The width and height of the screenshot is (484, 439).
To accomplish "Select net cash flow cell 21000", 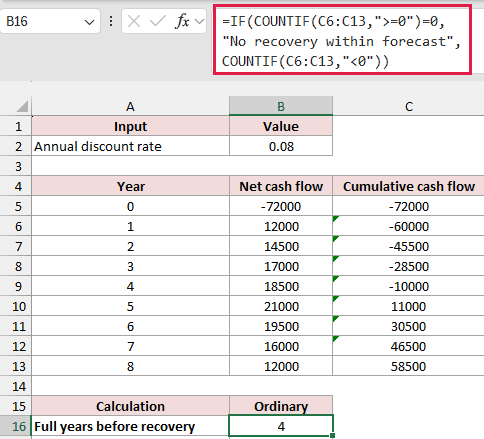I will [x=281, y=306].
